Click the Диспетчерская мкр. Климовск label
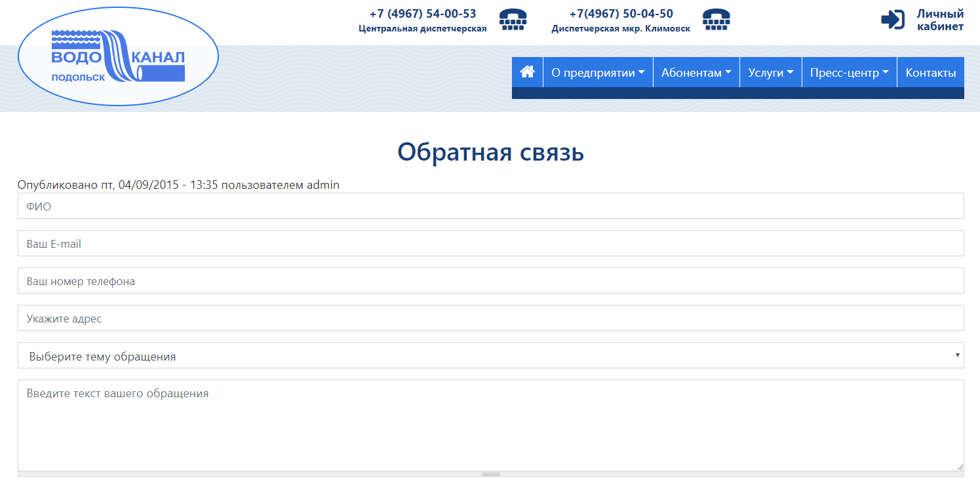This screenshot has height=489, width=980. [x=621, y=29]
